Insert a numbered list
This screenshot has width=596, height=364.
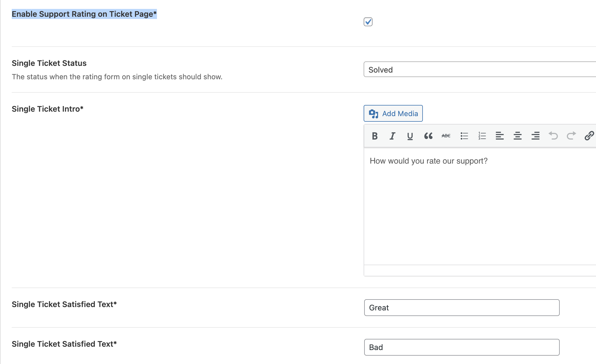pyautogui.click(x=482, y=136)
